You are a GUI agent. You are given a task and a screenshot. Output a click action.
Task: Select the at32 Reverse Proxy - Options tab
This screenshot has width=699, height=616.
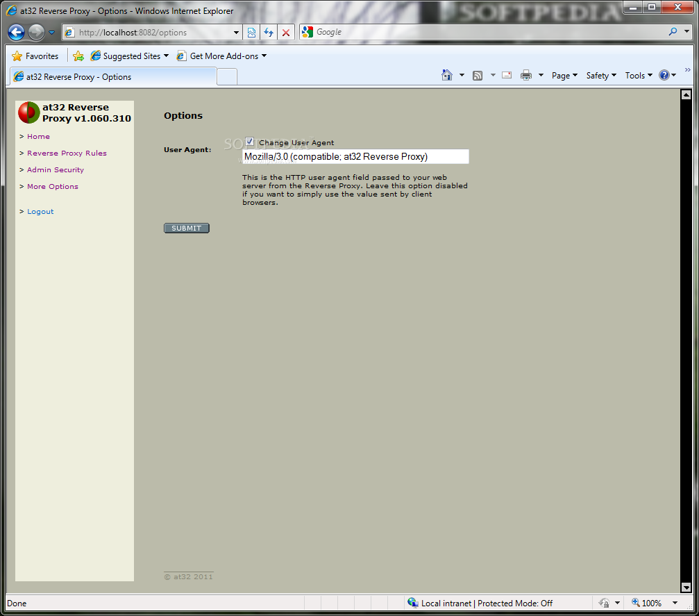[x=113, y=76]
